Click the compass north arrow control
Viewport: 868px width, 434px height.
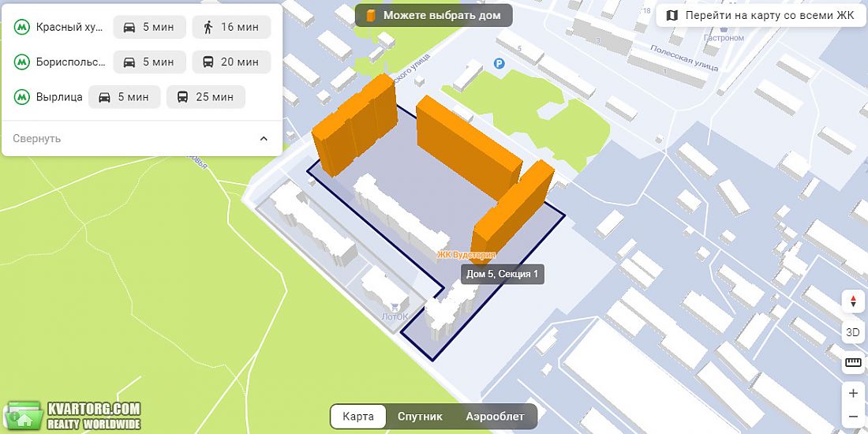pyautogui.click(x=853, y=301)
